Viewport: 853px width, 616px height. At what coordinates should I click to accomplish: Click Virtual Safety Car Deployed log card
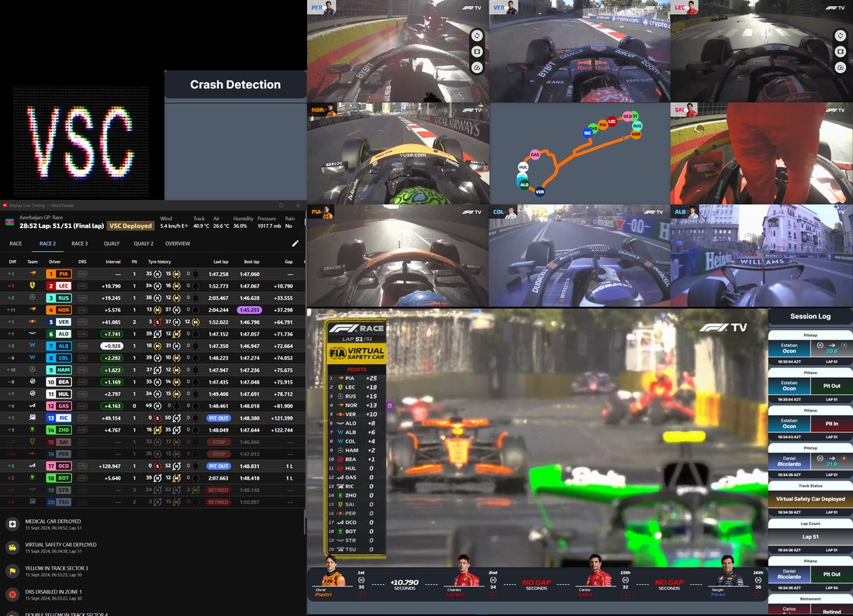(x=810, y=499)
